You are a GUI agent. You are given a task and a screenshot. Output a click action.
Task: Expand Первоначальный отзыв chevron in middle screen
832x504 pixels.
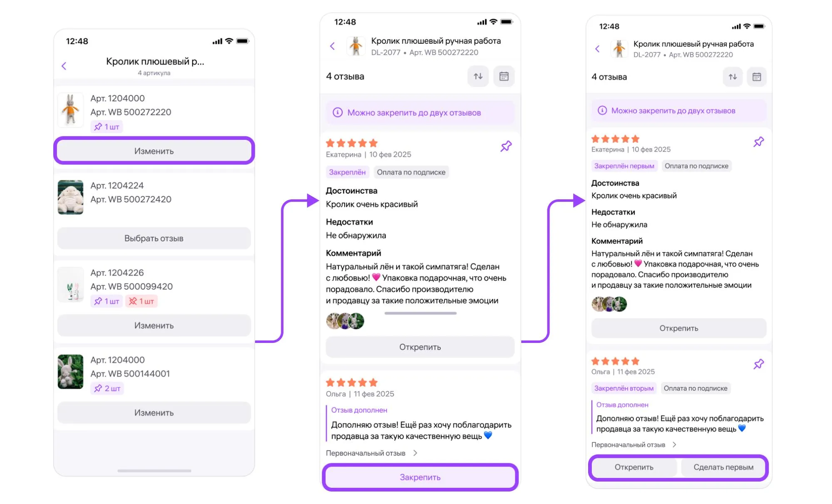415,453
